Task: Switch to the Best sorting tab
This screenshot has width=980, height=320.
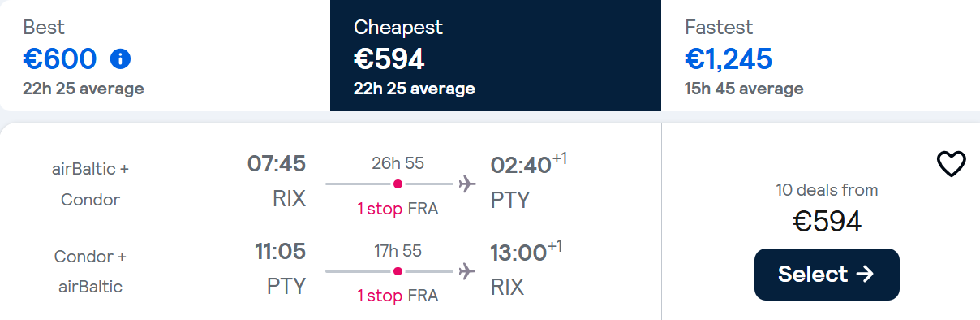Action: coord(165,55)
